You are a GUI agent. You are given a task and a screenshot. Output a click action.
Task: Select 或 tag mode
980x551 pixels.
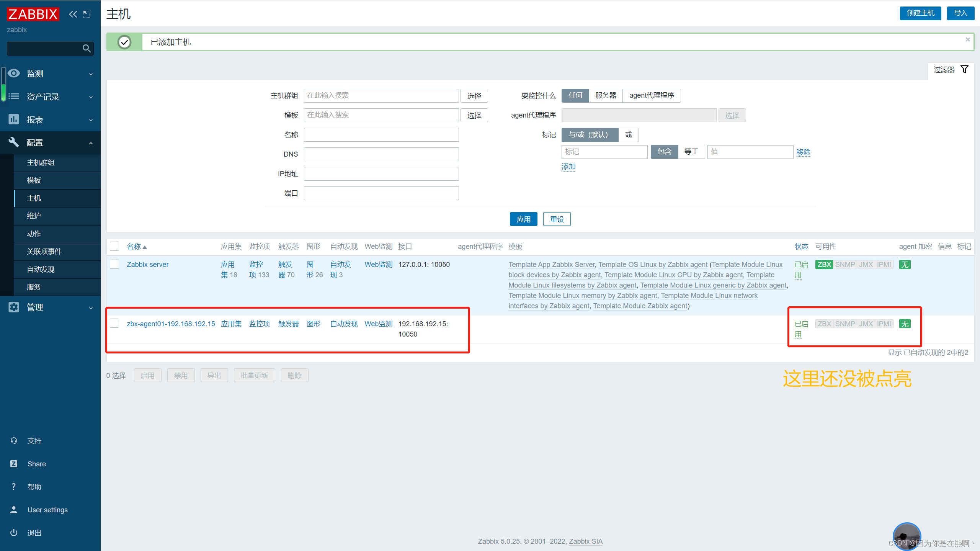pos(628,135)
